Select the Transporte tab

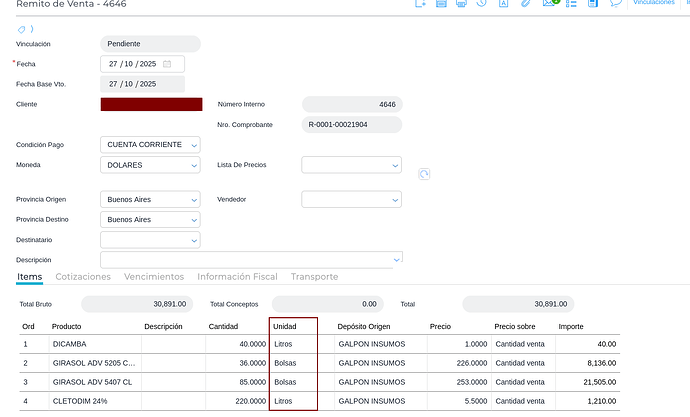coord(314,277)
